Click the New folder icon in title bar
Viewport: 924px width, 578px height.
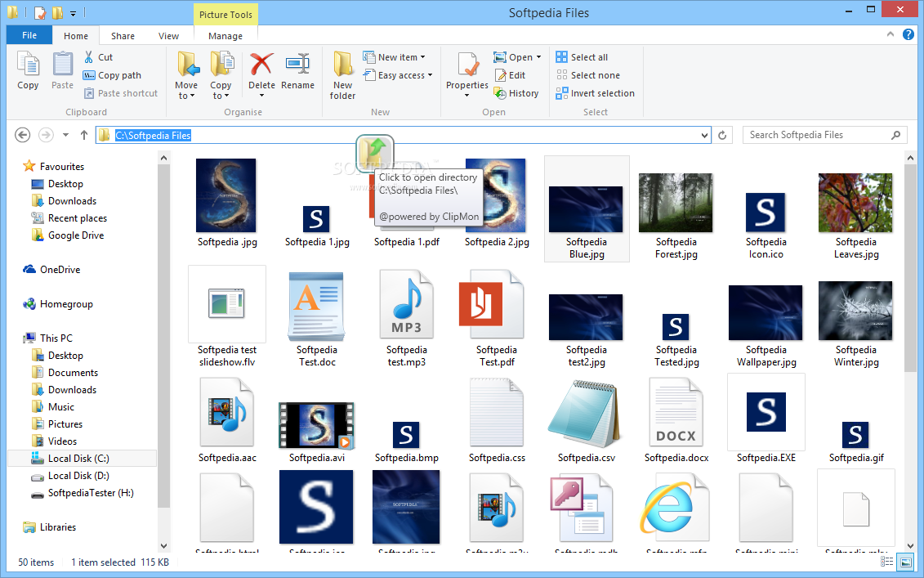pyautogui.click(x=57, y=12)
